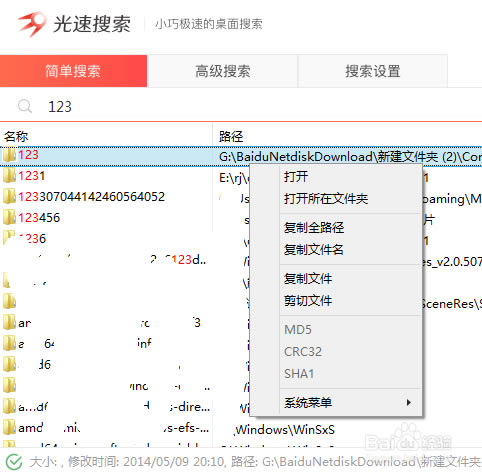Expand the 系统菜单 submenu arrow
The image size is (482, 476).
coord(409,402)
